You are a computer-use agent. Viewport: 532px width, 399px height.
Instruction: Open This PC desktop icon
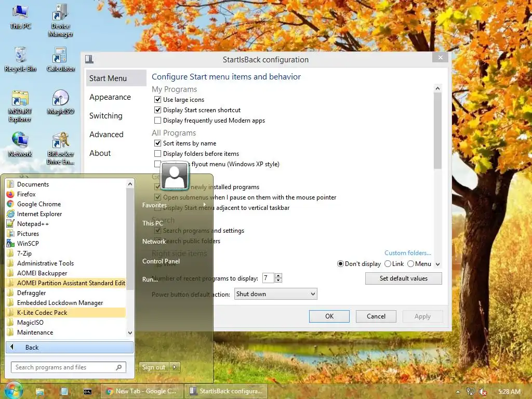pos(20,17)
